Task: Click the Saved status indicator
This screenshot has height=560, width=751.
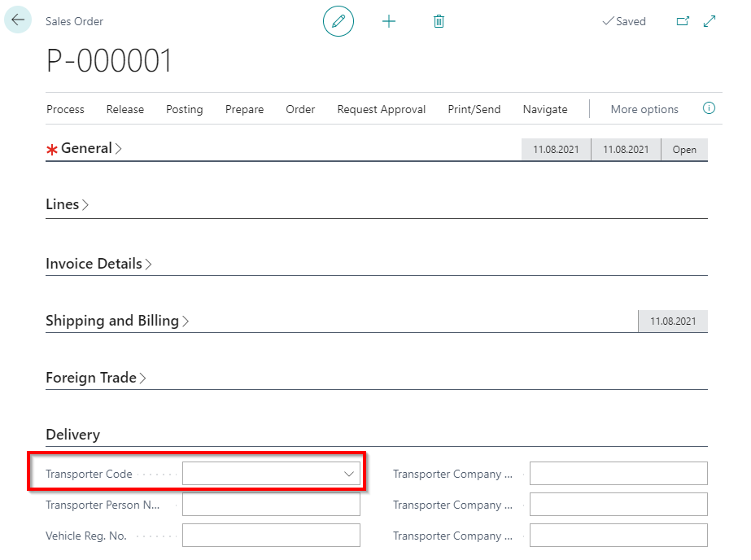Action: pyautogui.click(x=624, y=21)
